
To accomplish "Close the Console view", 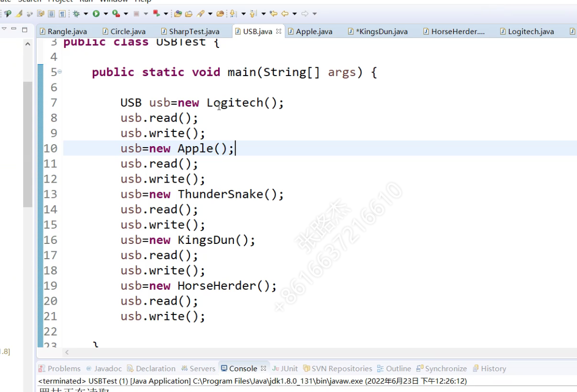I will (x=263, y=368).
